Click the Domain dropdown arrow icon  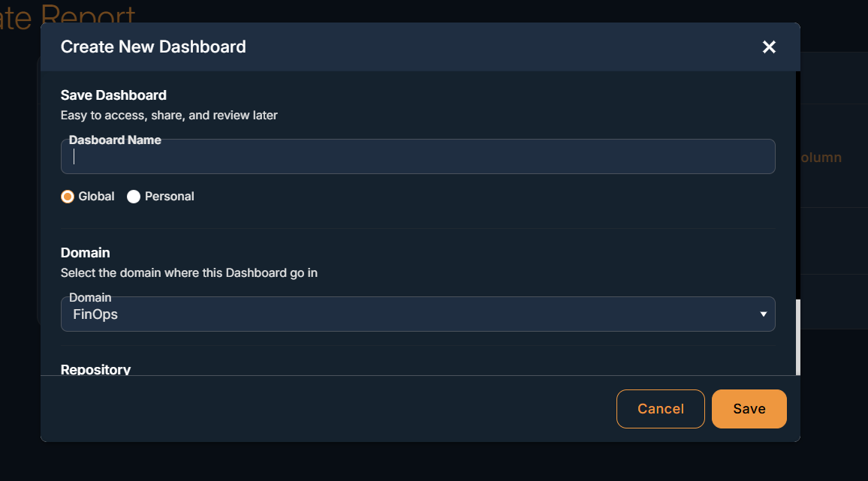(x=763, y=314)
